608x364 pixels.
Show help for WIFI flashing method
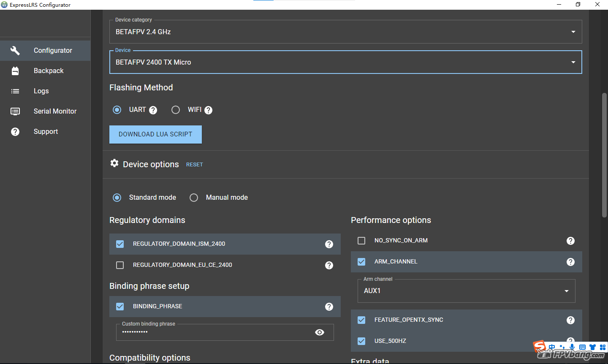[209, 110]
